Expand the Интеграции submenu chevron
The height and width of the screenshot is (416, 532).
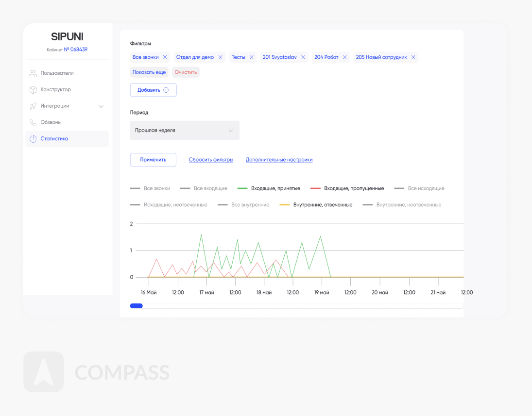point(101,106)
